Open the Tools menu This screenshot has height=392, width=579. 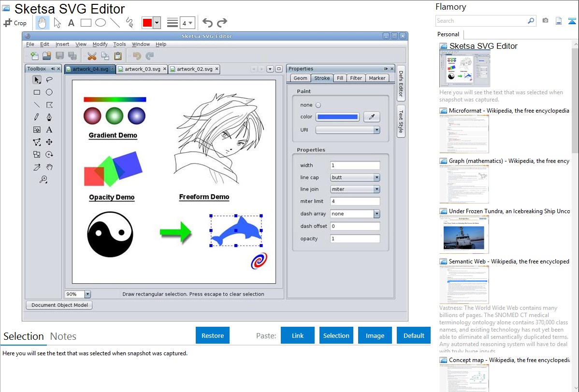pyautogui.click(x=119, y=44)
